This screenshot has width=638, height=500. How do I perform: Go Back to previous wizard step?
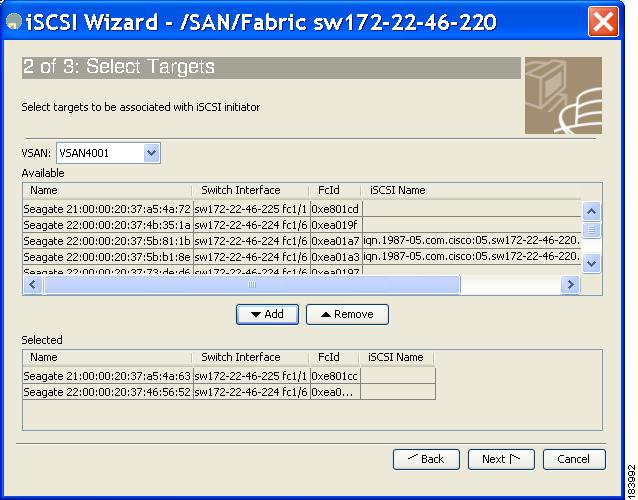pyautogui.click(x=426, y=459)
